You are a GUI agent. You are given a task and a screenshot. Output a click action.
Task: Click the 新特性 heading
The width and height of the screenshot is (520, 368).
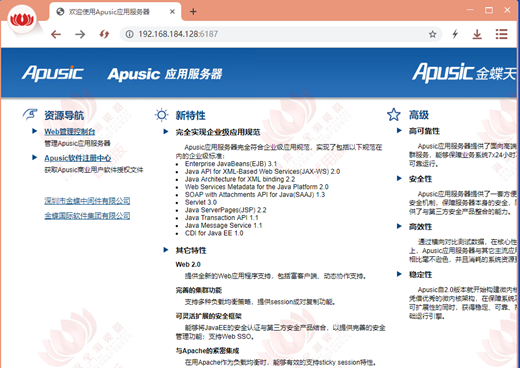point(191,116)
